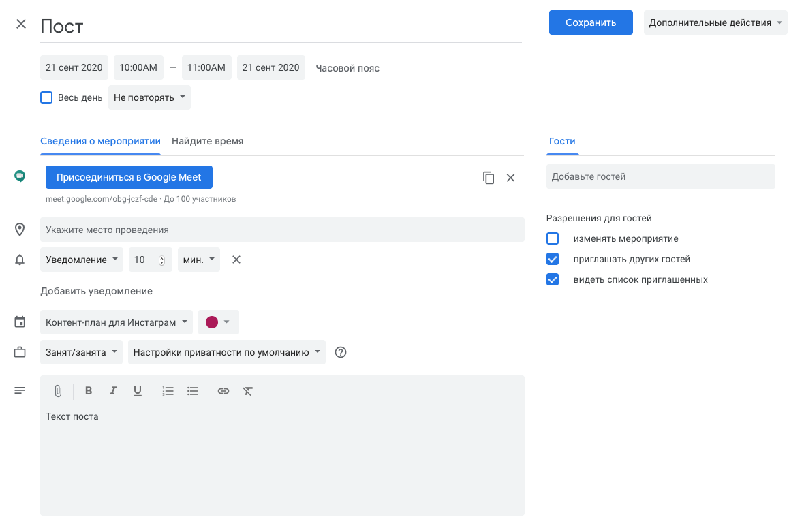Copy the Google Meet conference info
Screen dimensions: 804x532
click(x=489, y=178)
